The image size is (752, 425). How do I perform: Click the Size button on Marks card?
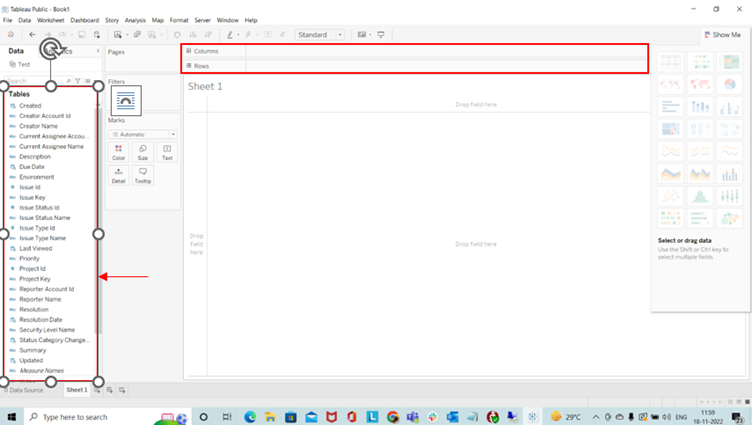[143, 152]
